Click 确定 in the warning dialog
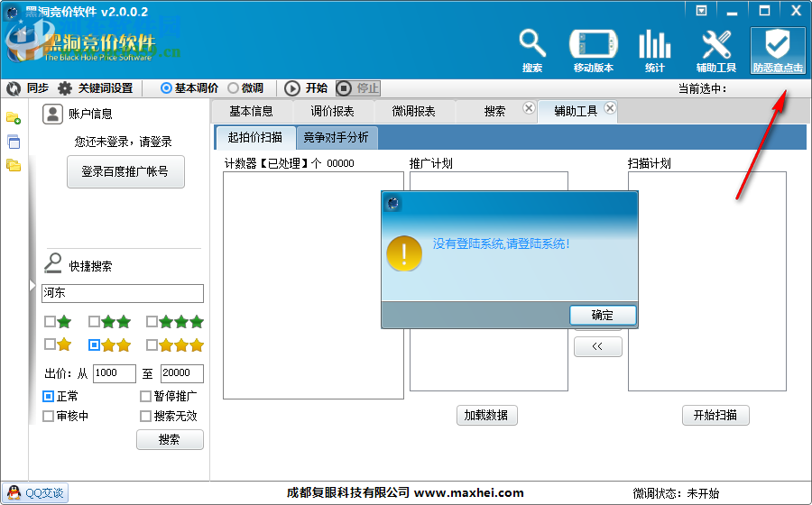 603,315
